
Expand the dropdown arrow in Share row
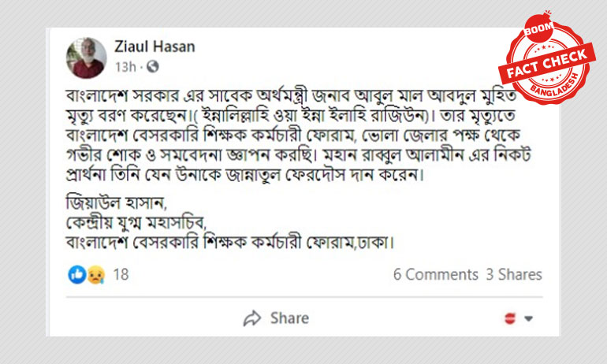(x=528, y=319)
